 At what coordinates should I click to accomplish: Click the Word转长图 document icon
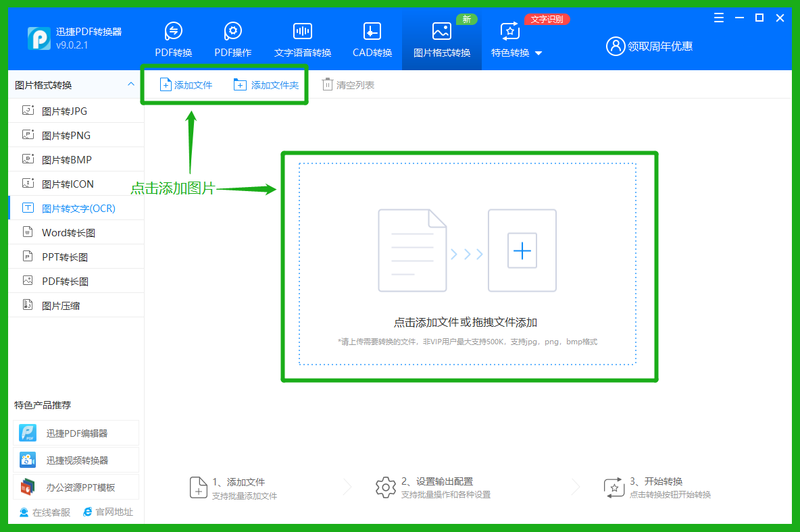[28, 232]
